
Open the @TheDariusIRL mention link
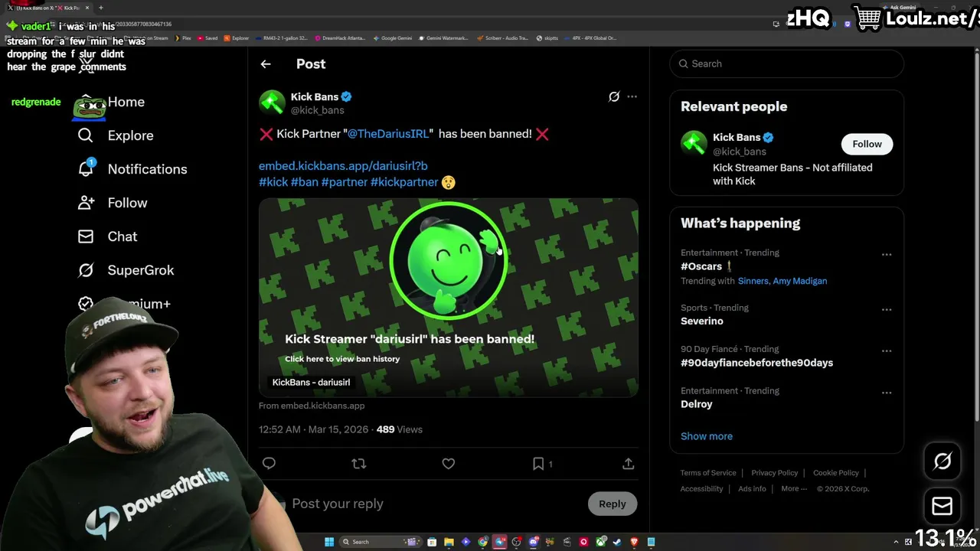click(x=388, y=133)
